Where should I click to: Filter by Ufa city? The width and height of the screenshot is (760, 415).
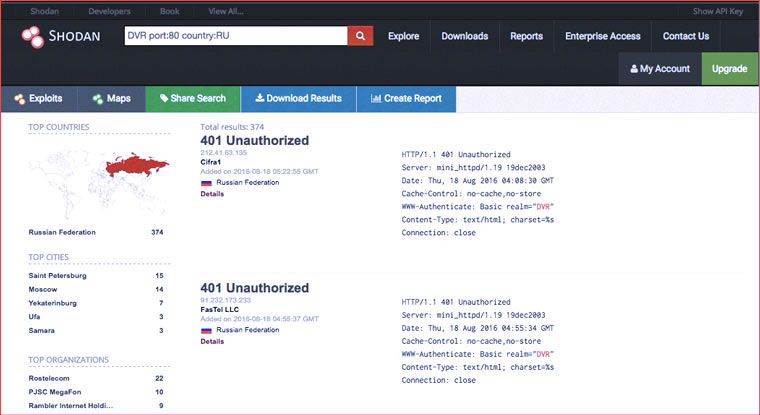[x=34, y=317]
